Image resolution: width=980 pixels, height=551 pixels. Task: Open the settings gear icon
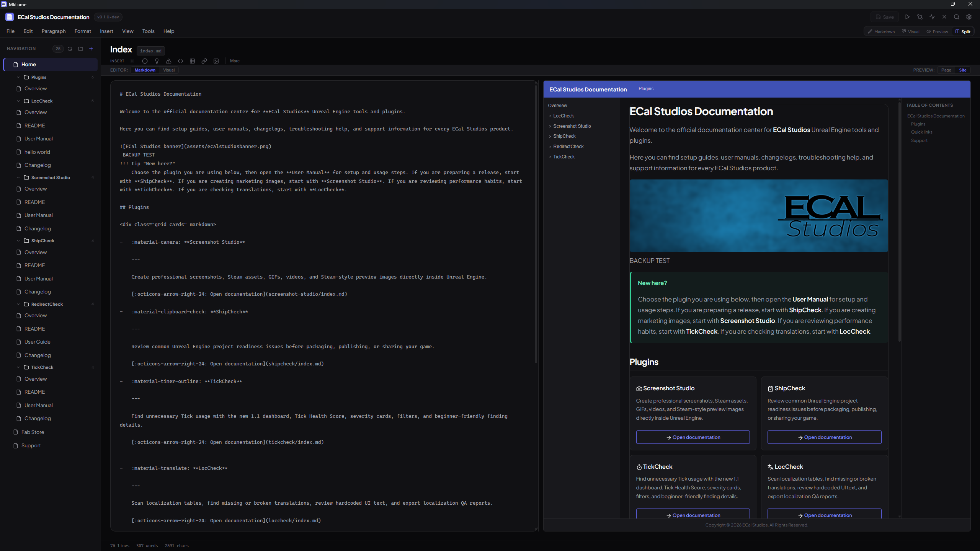coord(969,17)
